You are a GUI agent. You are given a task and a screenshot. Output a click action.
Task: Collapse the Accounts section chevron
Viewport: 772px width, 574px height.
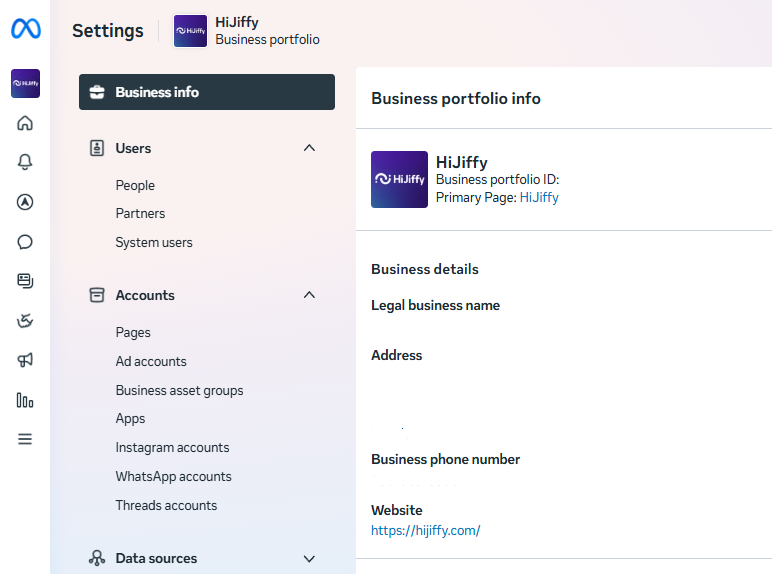[309, 295]
